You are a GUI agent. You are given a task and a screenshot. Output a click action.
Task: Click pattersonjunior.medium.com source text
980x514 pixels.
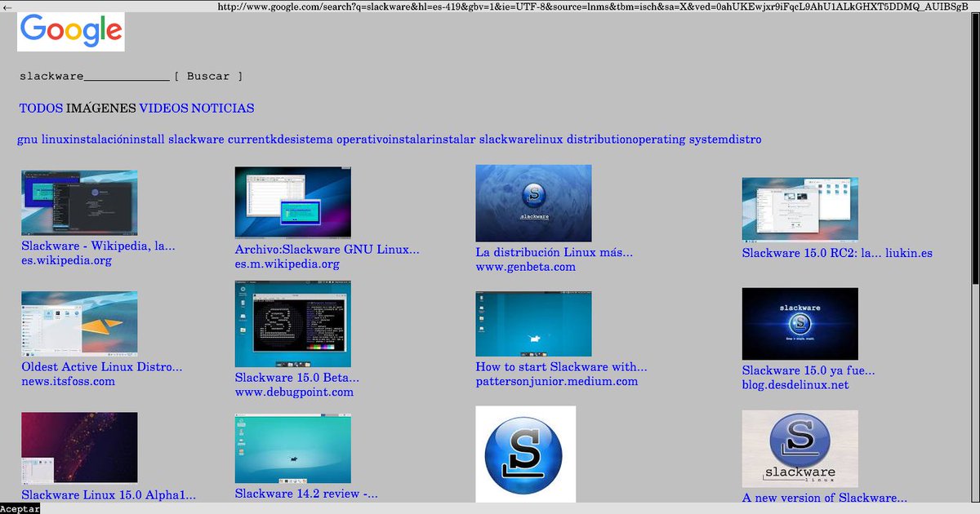pos(557,381)
